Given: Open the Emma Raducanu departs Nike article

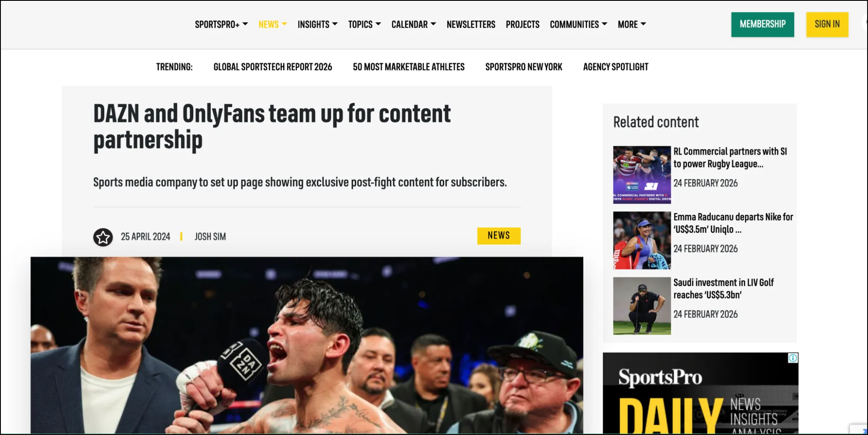Looking at the screenshot, I should pos(733,223).
